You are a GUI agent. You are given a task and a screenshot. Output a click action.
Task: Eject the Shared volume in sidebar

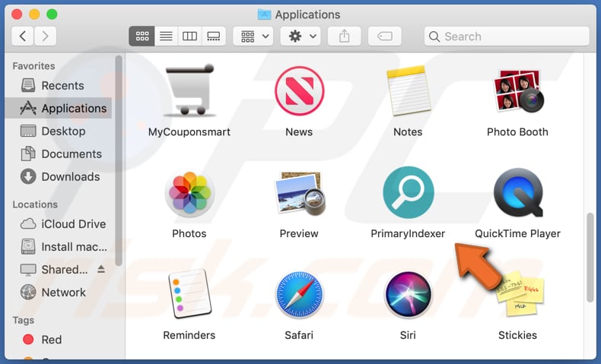click(100, 270)
